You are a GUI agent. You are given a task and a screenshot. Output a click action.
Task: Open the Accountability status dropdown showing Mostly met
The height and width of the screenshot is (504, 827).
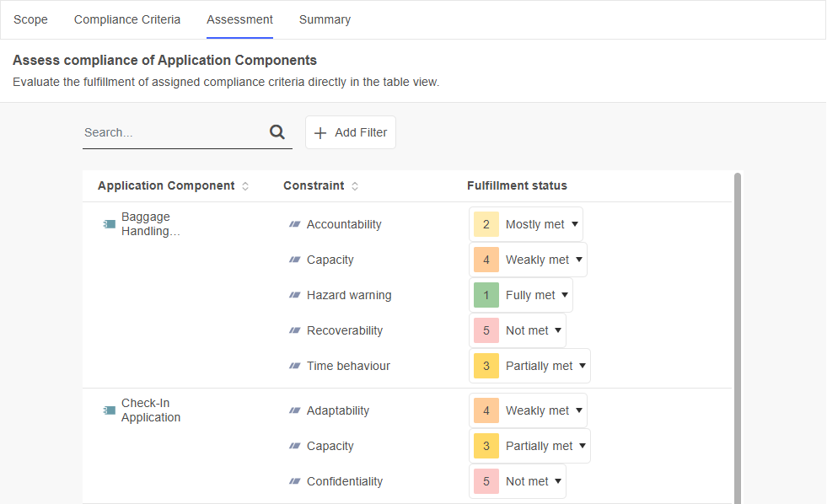(x=526, y=224)
